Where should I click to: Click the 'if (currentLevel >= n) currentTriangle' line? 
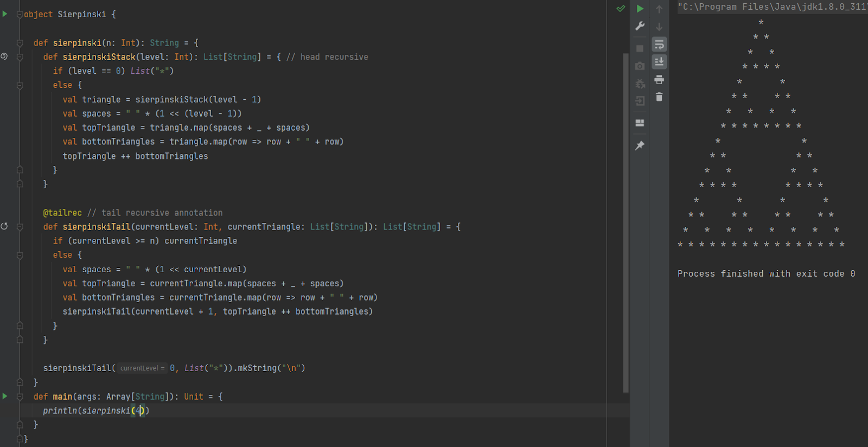coord(145,241)
